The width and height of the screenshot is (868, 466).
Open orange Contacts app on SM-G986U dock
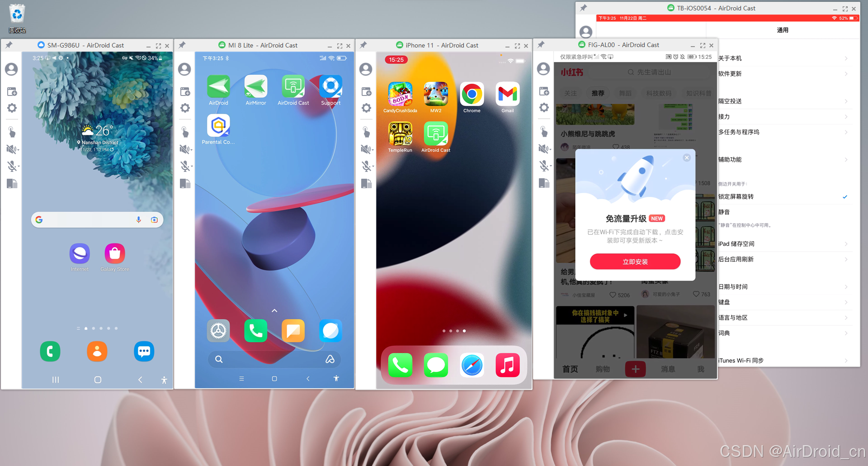[x=97, y=352]
